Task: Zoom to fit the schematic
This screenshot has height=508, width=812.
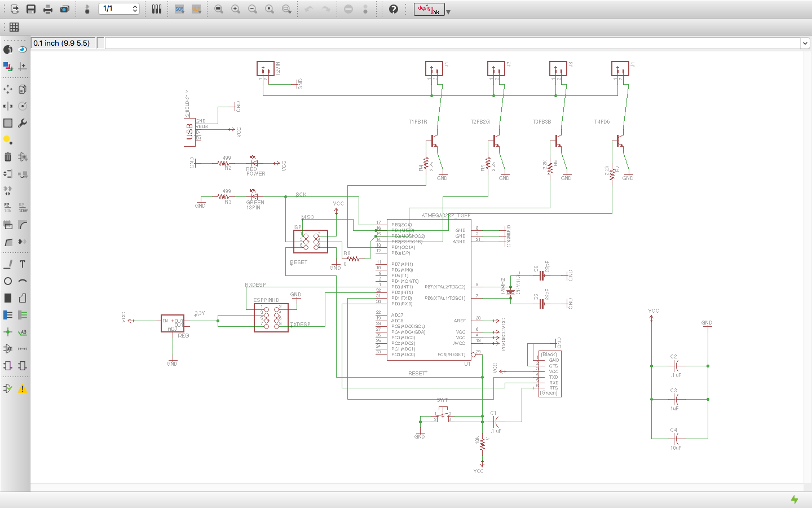Action: 219,9
